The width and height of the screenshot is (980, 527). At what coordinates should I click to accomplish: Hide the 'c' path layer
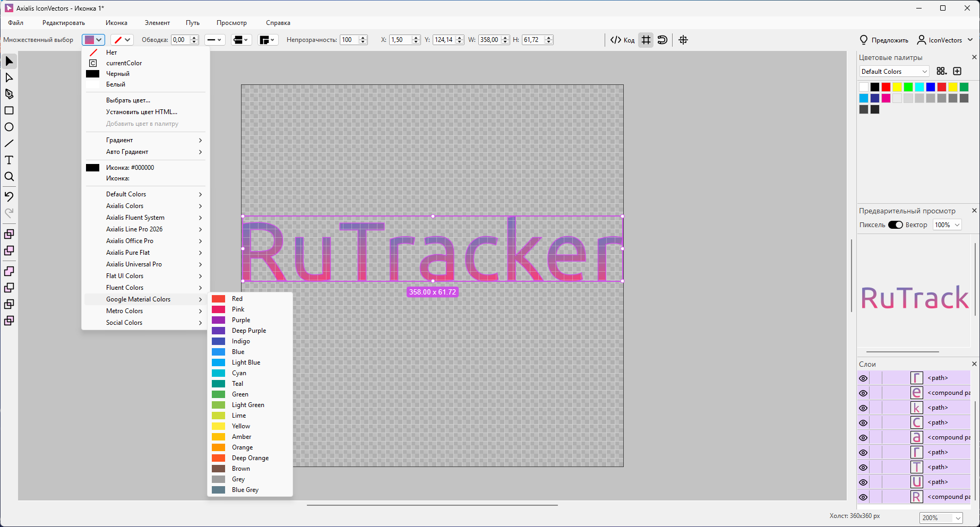click(x=863, y=423)
